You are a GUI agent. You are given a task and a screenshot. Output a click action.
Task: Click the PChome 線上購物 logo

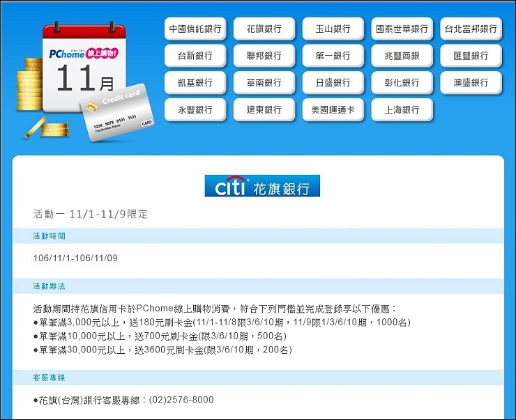point(84,53)
